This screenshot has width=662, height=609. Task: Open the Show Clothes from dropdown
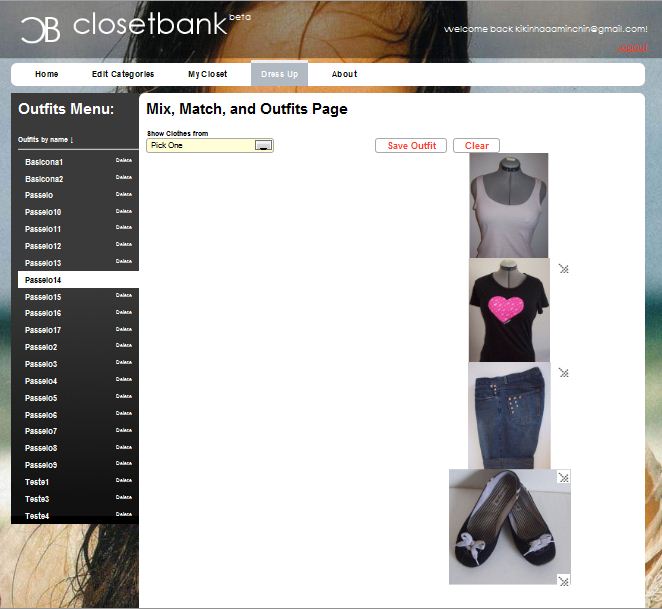(210, 145)
